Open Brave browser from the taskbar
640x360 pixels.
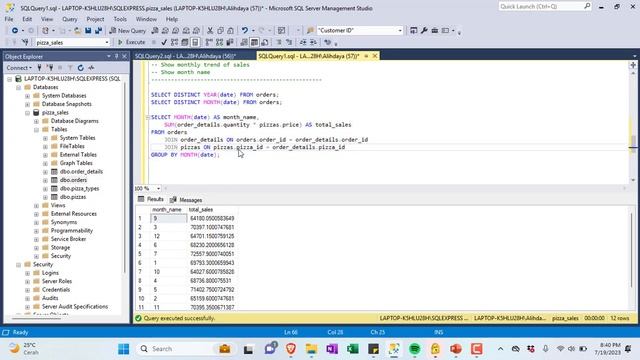pos(291,349)
